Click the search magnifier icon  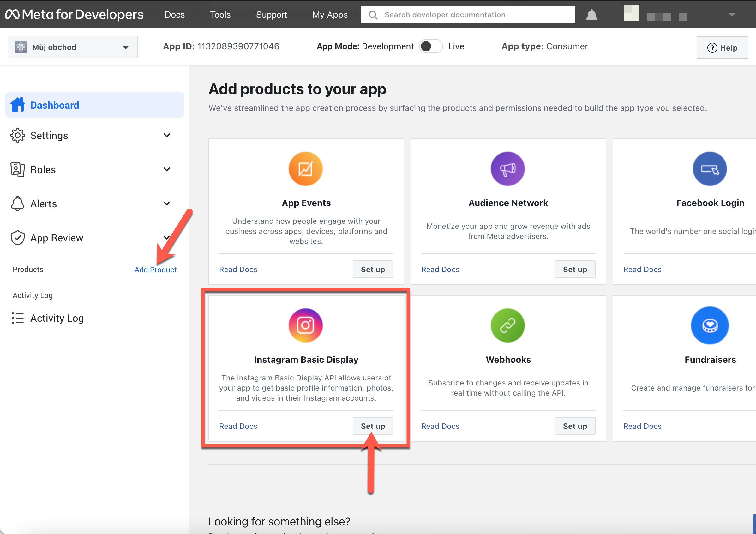click(x=373, y=15)
